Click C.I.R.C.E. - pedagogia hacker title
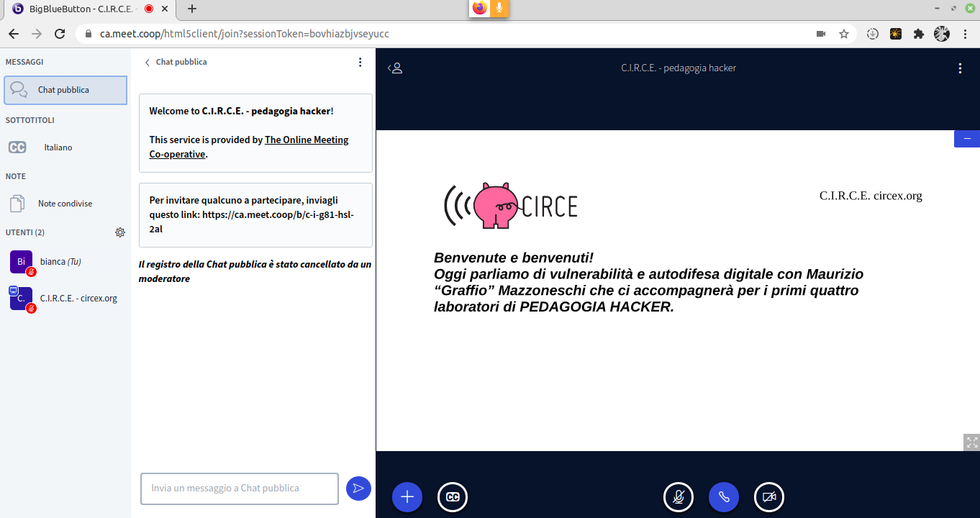 click(x=679, y=68)
